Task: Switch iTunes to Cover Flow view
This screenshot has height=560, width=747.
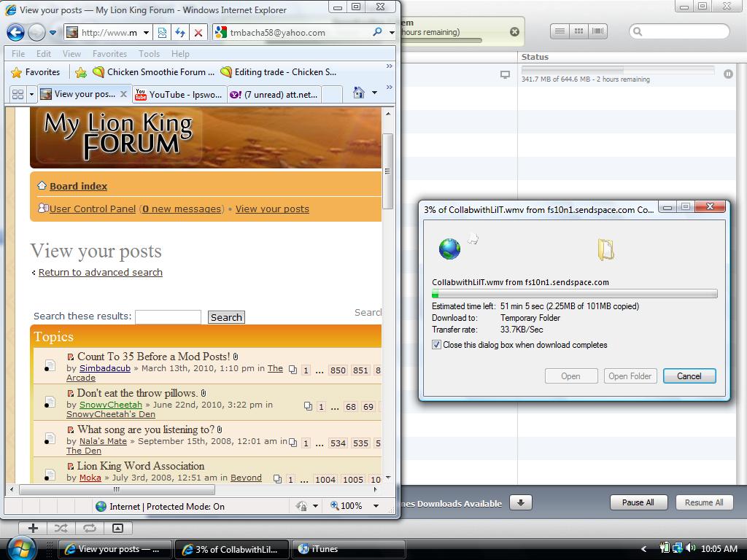Action: click(x=598, y=31)
